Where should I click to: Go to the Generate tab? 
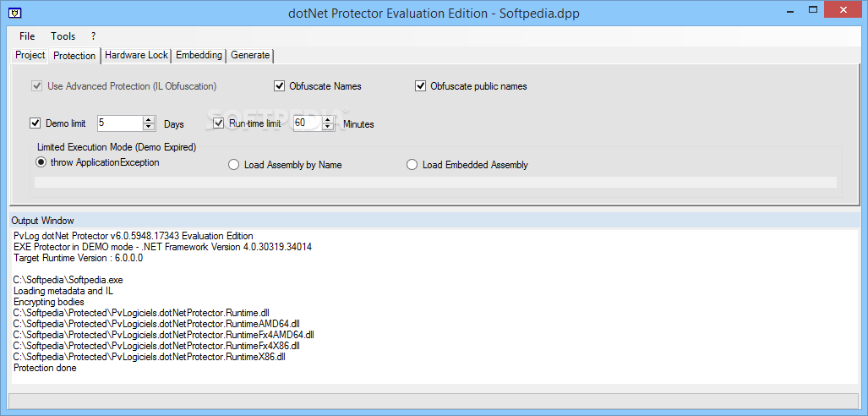250,56
